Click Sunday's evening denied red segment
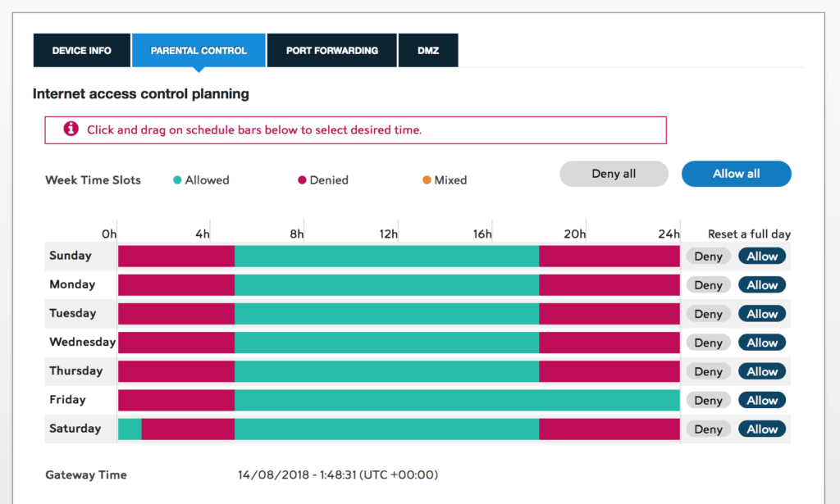 pyautogui.click(x=609, y=256)
